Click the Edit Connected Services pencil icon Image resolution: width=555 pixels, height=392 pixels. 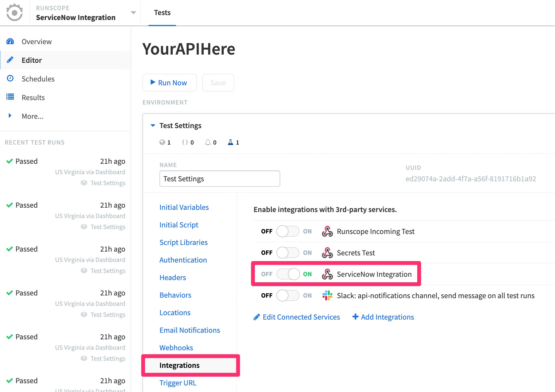[257, 317]
